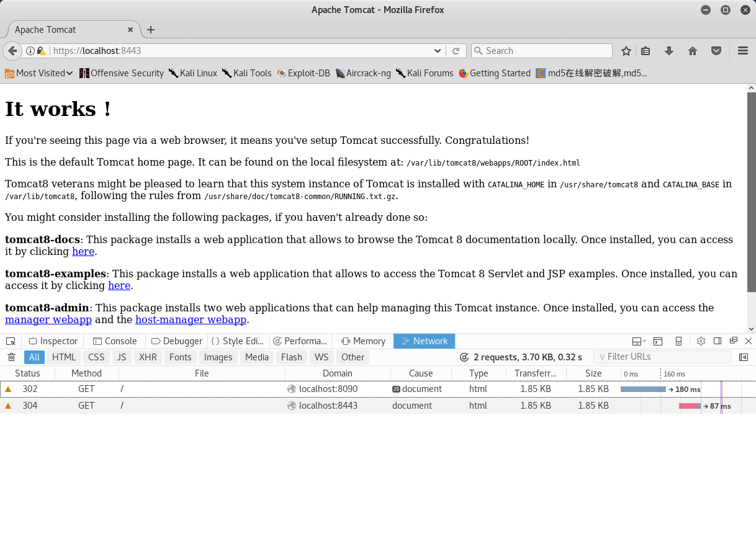Toggle the JS request filter
756x539 pixels.
[x=122, y=357]
